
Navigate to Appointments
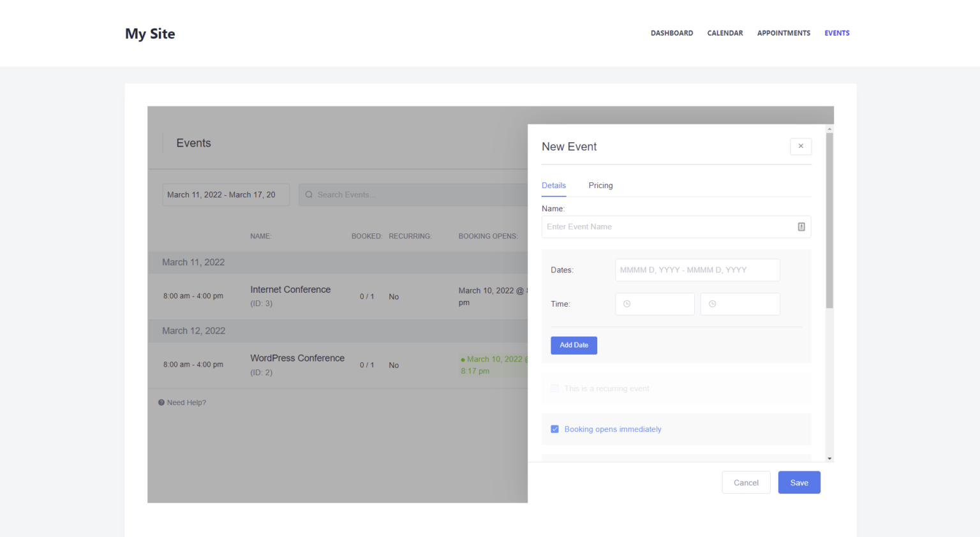[783, 33]
